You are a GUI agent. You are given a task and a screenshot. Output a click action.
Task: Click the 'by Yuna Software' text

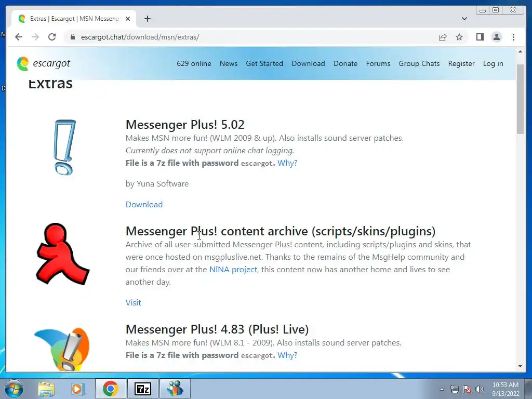pos(157,184)
